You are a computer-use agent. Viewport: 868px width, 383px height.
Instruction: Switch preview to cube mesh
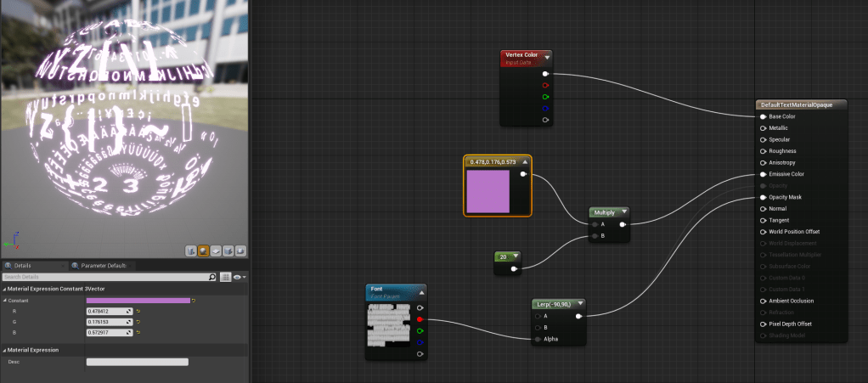click(228, 251)
